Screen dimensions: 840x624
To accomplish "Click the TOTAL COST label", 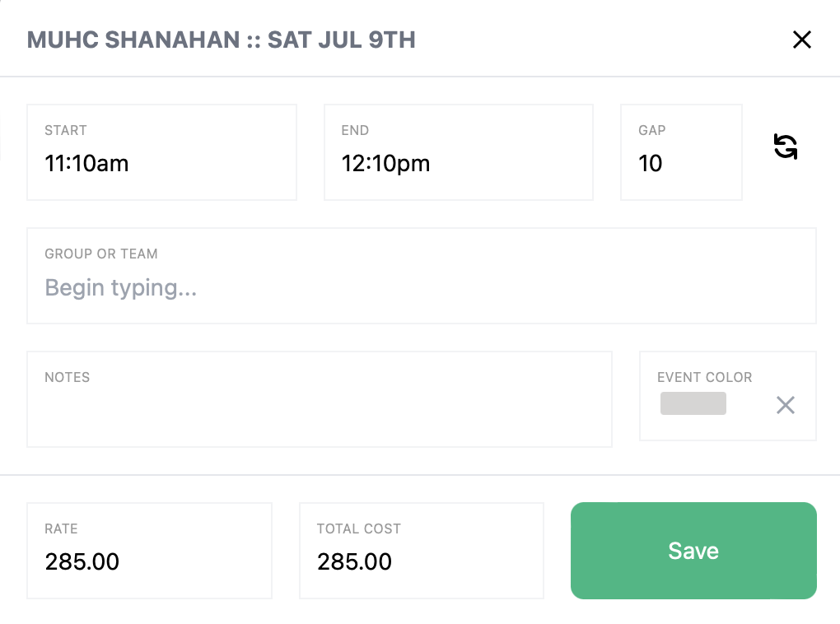I will 358,529.
